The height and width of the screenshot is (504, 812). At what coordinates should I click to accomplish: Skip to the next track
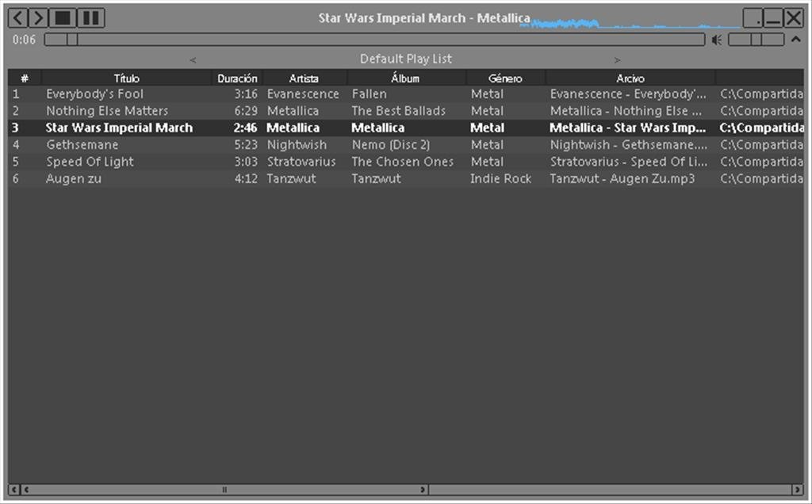click(38, 18)
